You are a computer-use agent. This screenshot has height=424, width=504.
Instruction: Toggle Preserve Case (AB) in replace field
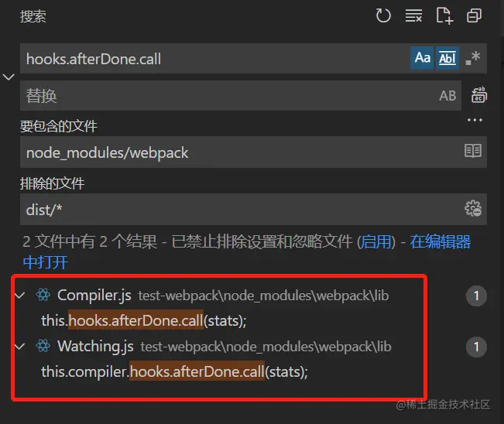pyautogui.click(x=447, y=96)
